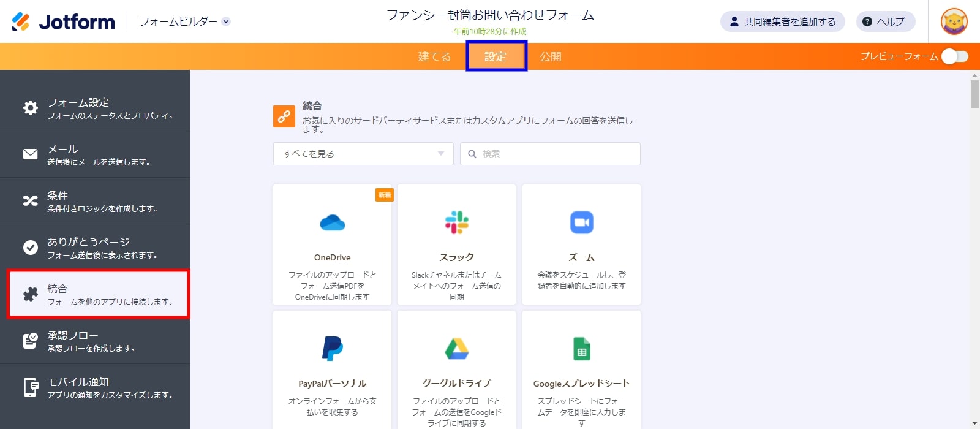Click the 共同編集者を追加する button
980x429 pixels.
point(782,21)
